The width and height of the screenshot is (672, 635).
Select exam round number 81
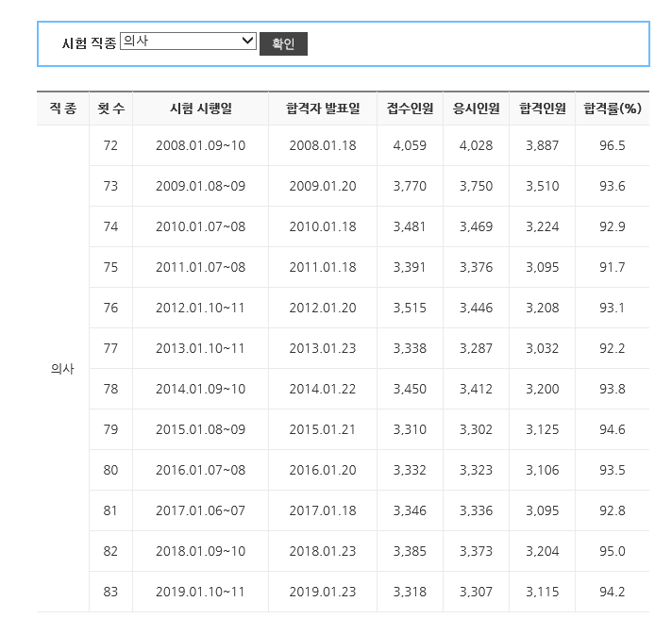point(110,510)
